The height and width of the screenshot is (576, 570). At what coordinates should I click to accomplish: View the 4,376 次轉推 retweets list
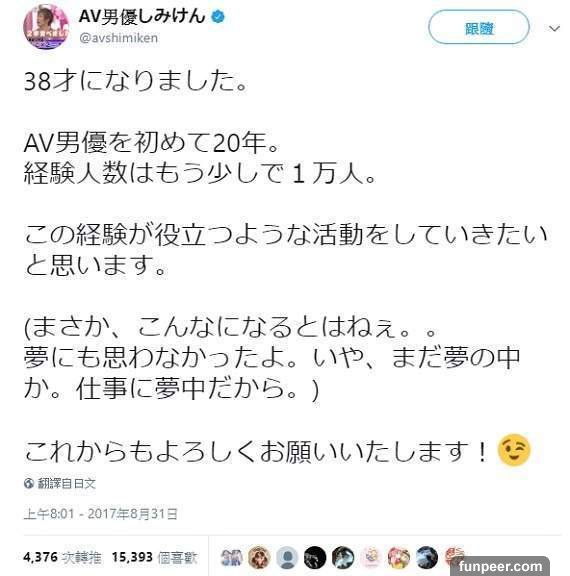click(62, 557)
